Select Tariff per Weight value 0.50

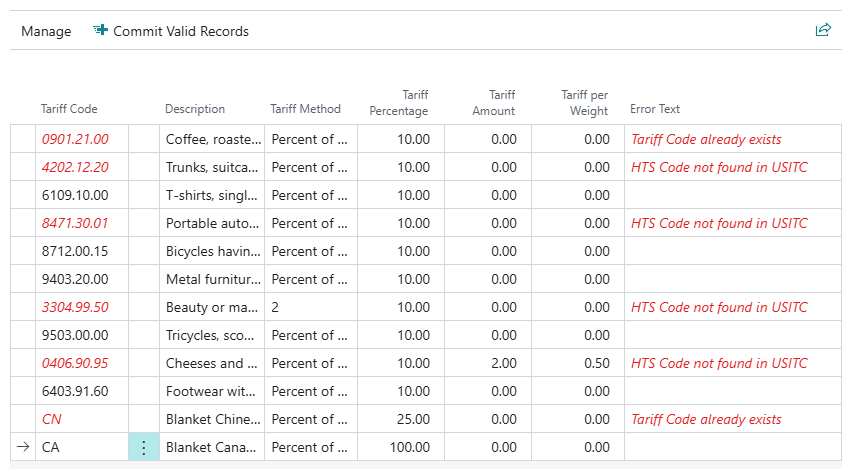point(596,364)
